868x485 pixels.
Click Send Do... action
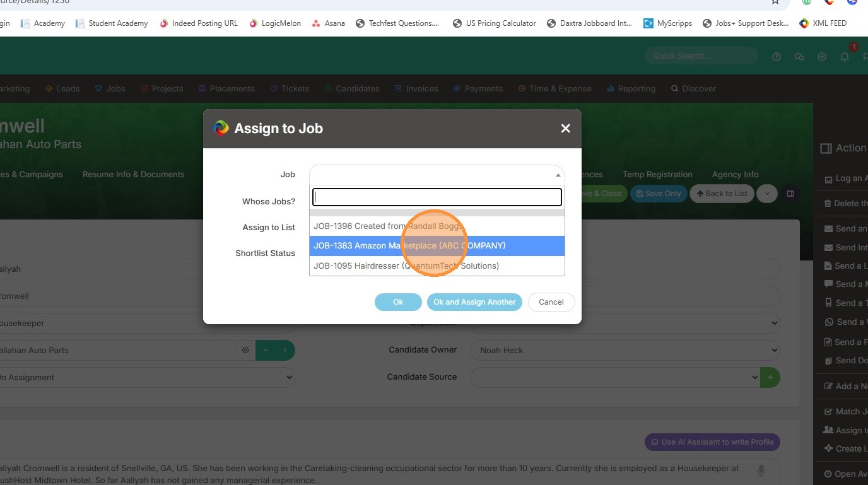(846, 361)
